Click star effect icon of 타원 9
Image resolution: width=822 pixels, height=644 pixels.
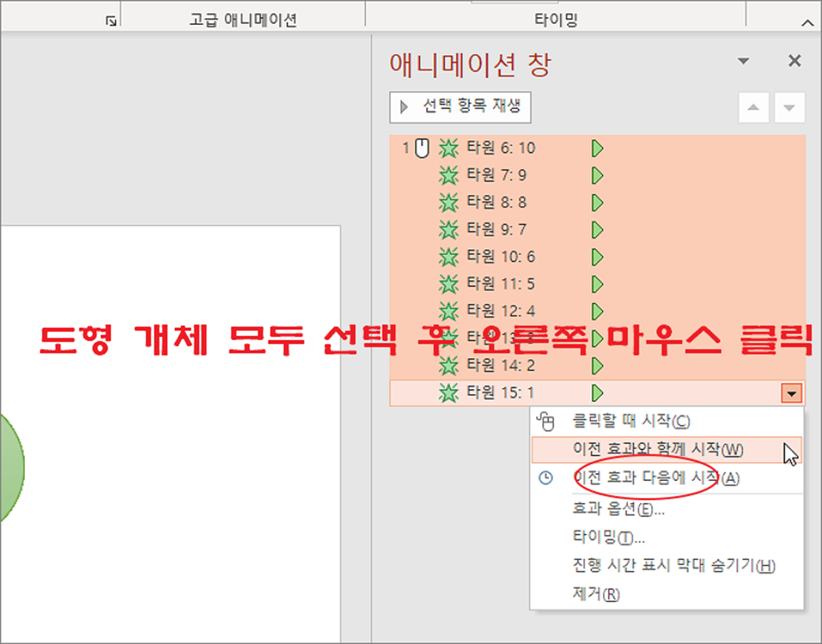(448, 229)
